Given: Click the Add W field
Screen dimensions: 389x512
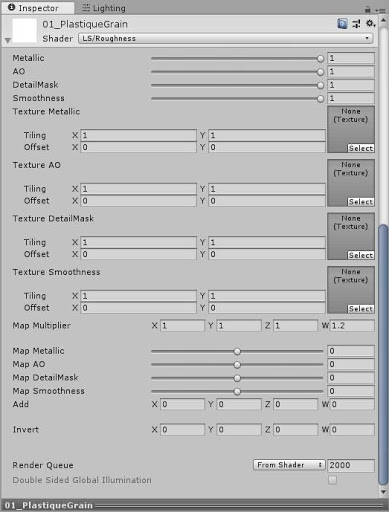Looking at the screenshot, I should (x=352, y=404).
